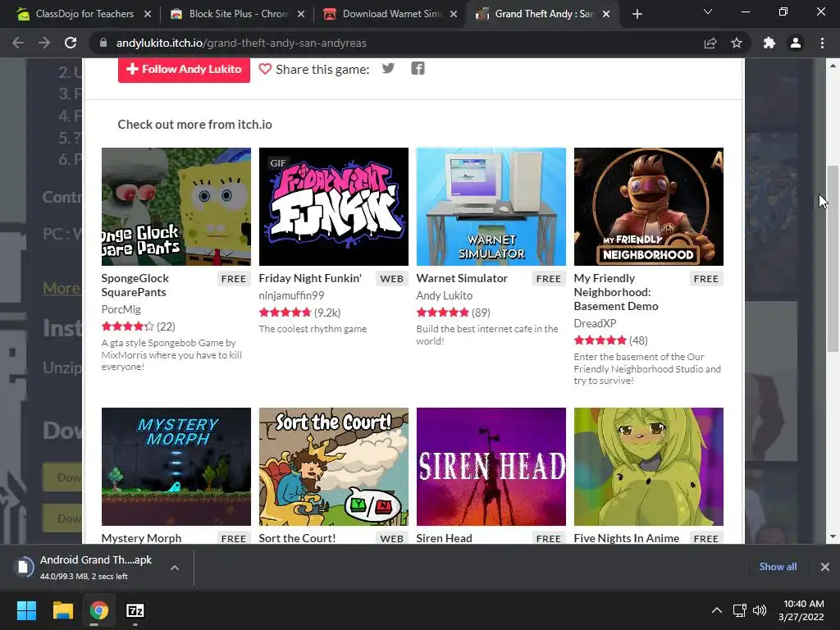Visit Andy Lukito under Warnet Simulator
Viewport: 840px width, 630px height.
pyautogui.click(x=444, y=295)
